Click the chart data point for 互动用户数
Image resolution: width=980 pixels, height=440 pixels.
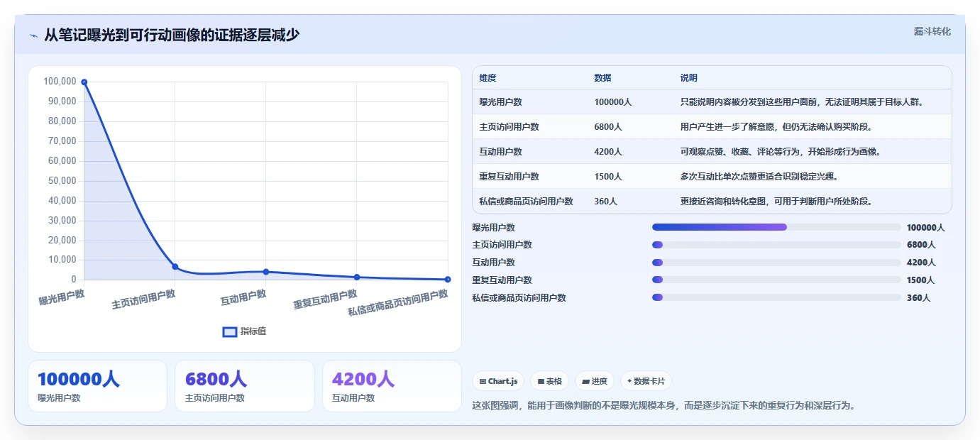click(266, 272)
